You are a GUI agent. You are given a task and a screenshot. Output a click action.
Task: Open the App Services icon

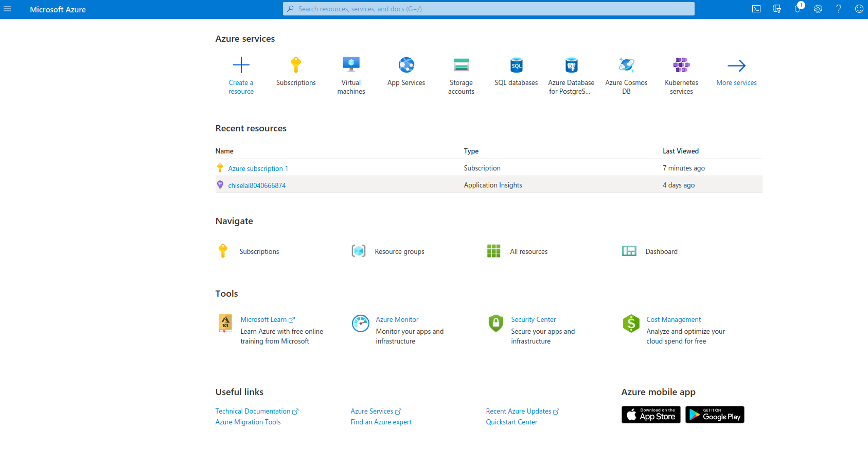tap(406, 65)
